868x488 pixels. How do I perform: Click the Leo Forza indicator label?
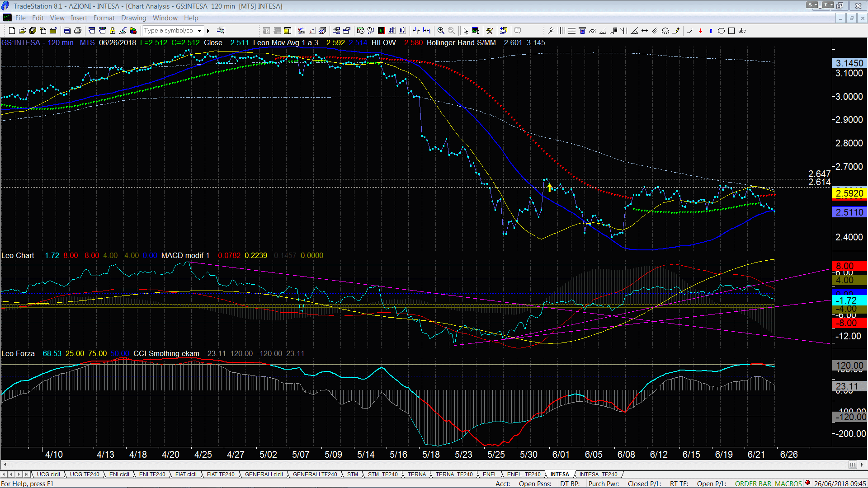tap(18, 354)
